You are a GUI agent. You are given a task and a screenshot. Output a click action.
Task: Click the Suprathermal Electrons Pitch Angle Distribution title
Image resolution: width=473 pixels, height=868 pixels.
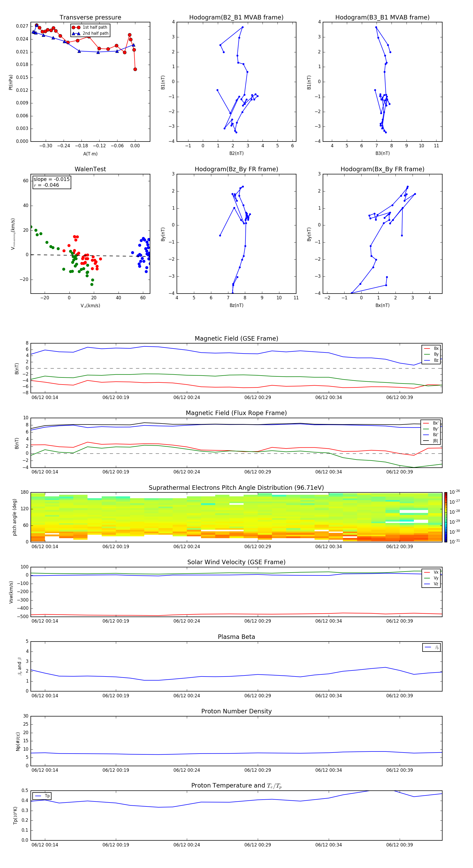236,488
